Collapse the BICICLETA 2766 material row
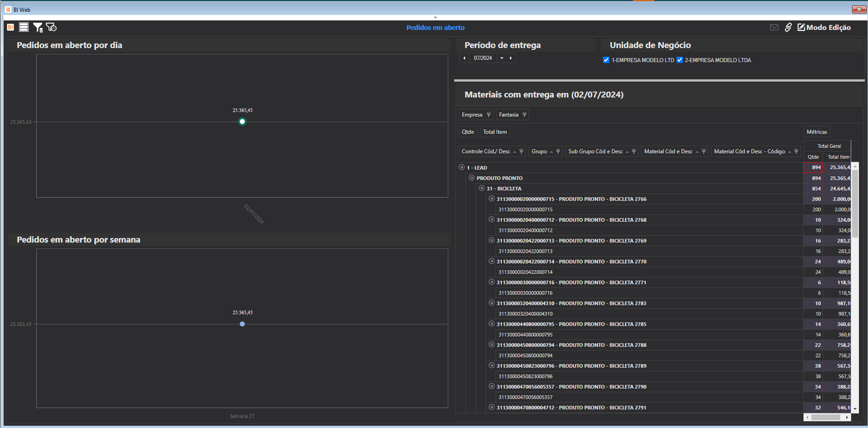The image size is (868, 428). coord(491,199)
